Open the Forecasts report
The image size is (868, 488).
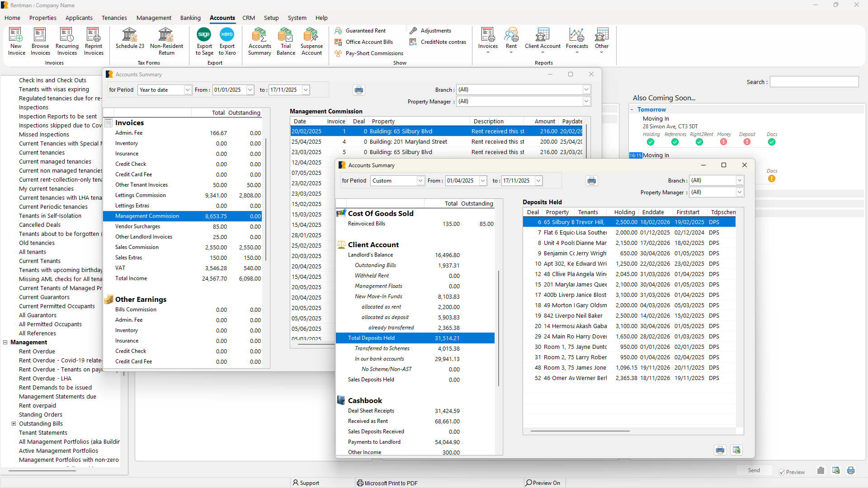(576, 41)
